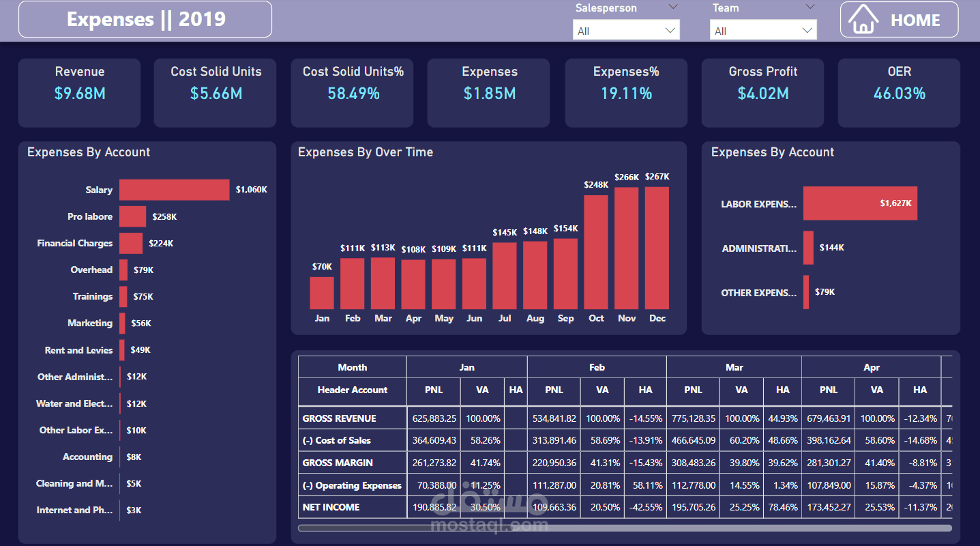Click the Month column header in table
The width and height of the screenshot is (980, 546).
353,367
